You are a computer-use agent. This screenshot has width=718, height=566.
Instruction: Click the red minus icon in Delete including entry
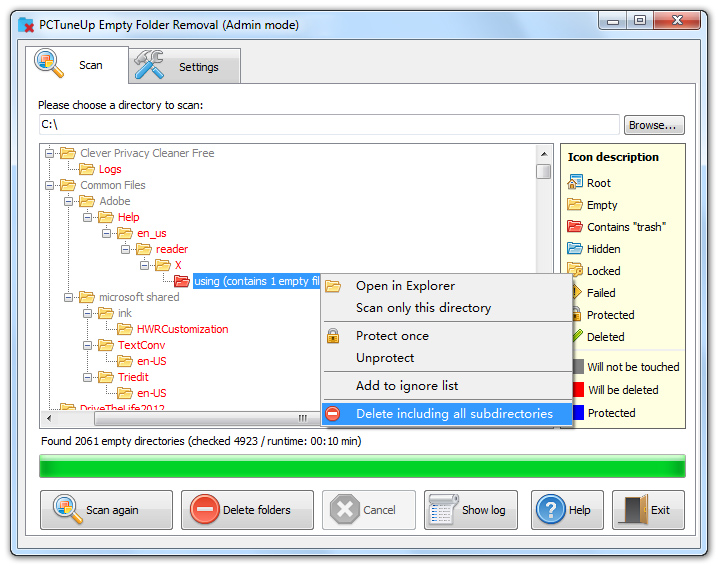pyautogui.click(x=333, y=414)
